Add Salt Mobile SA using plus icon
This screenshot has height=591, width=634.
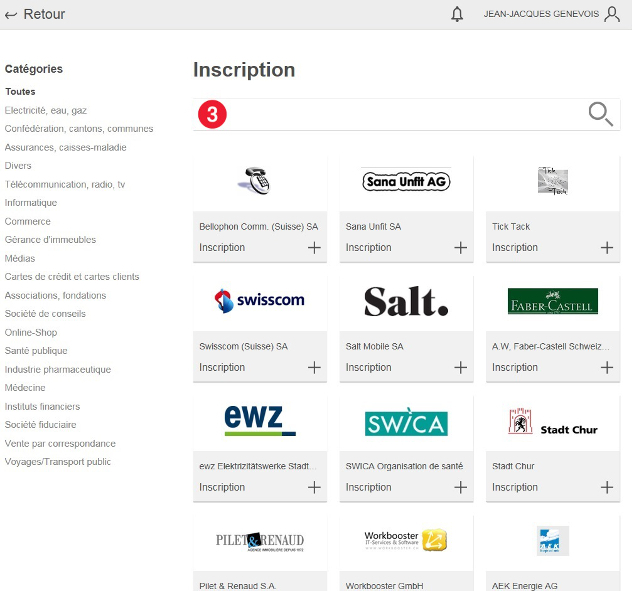(461, 367)
